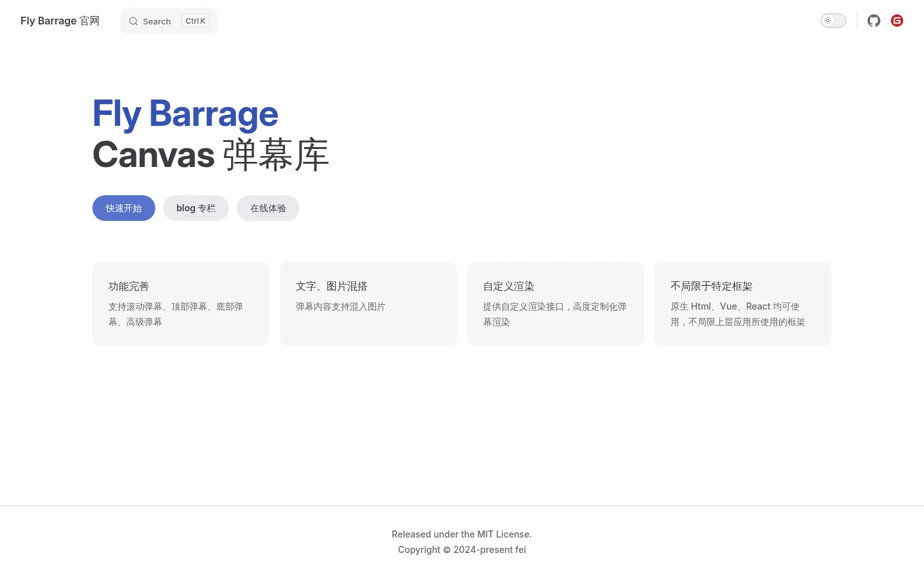The image size is (924, 578).
Task: Toggle dark mode appearance switch
Action: tap(834, 21)
